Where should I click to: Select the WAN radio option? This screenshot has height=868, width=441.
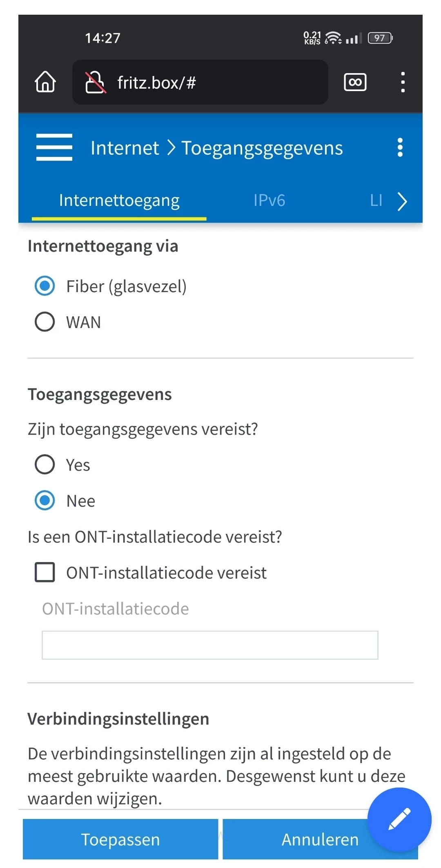45,322
